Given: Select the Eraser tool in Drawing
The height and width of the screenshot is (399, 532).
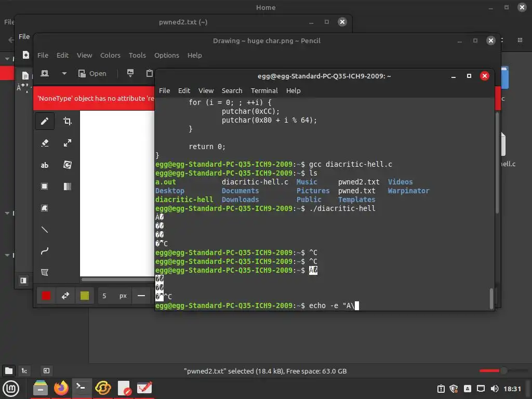Looking at the screenshot, I should click(45, 143).
